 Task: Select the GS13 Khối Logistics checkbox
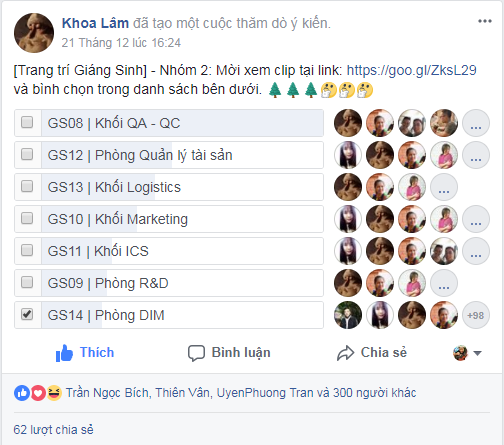coord(27,186)
